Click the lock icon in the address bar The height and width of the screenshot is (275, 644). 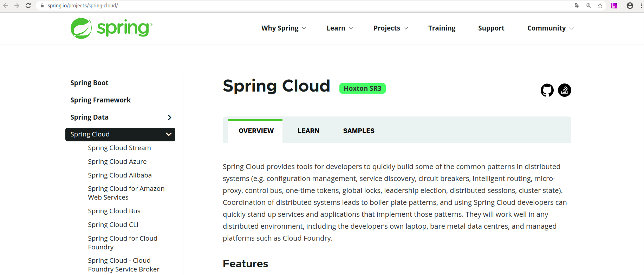coord(42,6)
